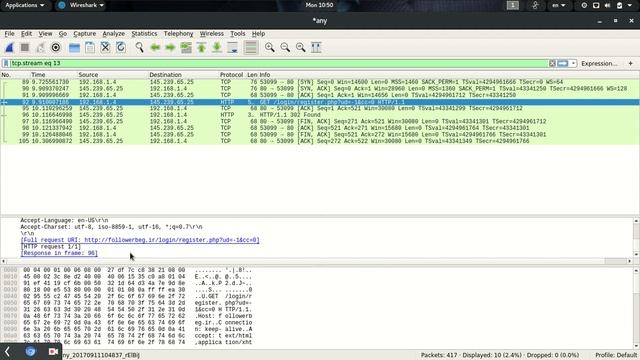This screenshot has height=360, width=640.
Task: Edit the tcp.stream eq 13 filter field
Action: coord(278,63)
